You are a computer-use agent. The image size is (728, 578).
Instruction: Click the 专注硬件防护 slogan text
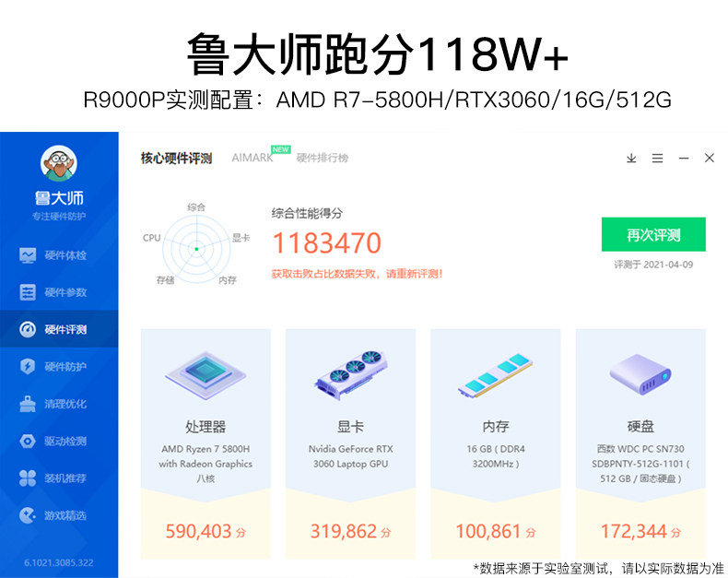[59, 216]
